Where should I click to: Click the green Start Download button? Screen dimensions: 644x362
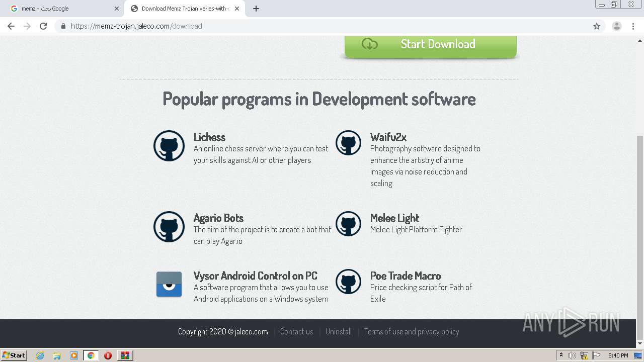click(431, 46)
